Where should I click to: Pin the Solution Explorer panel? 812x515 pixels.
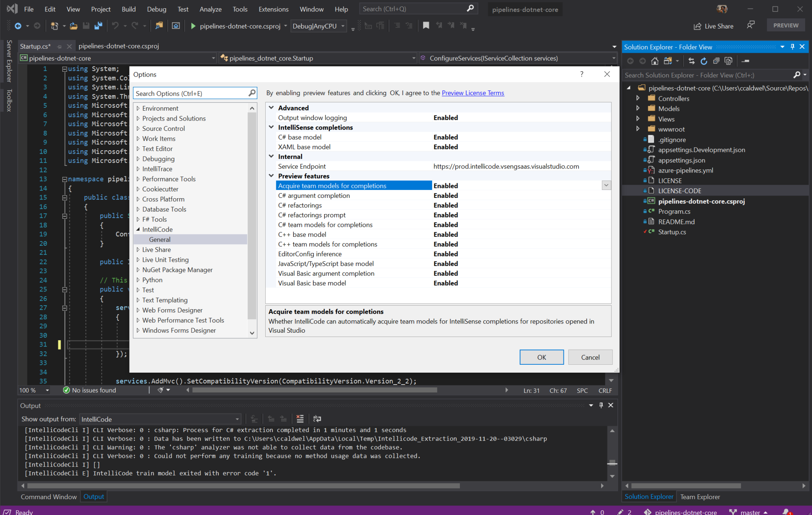pyautogui.click(x=793, y=47)
